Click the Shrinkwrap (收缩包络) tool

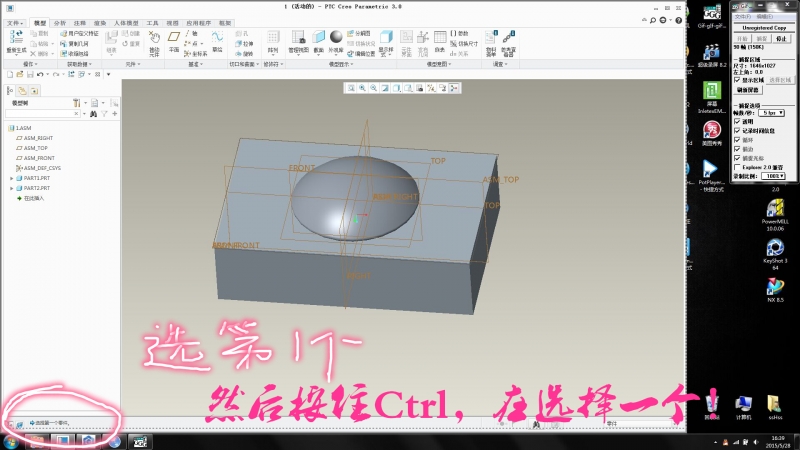pyautogui.click(x=74, y=54)
